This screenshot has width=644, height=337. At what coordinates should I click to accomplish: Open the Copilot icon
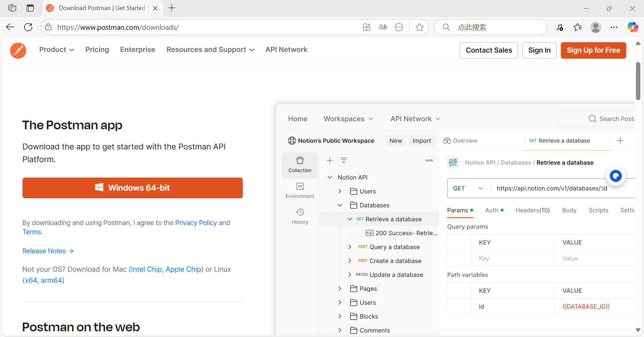click(633, 27)
